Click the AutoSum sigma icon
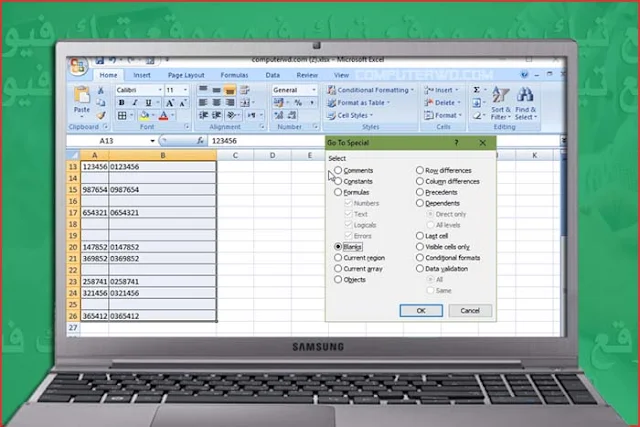Viewport: 640px width, 427px height. pos(476,90)
